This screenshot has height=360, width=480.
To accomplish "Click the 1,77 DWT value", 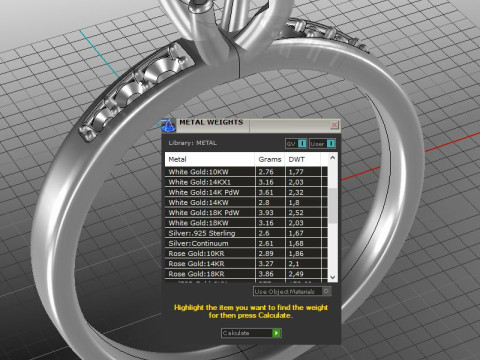I will pos(296,172).
